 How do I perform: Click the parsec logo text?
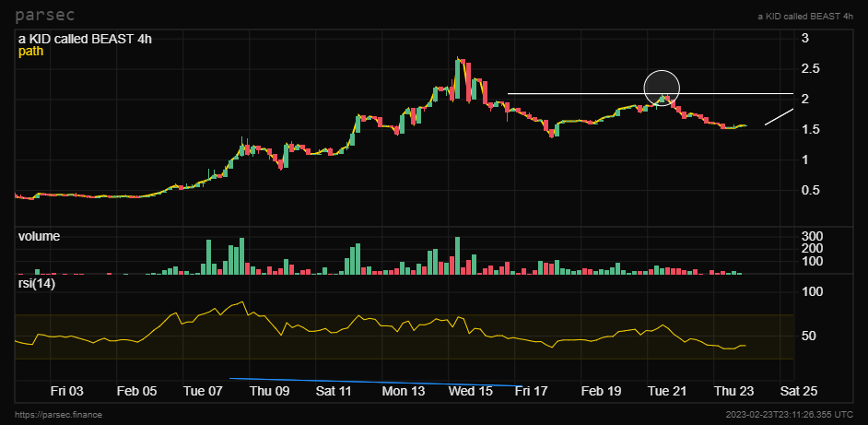click(x=45, y=15)
